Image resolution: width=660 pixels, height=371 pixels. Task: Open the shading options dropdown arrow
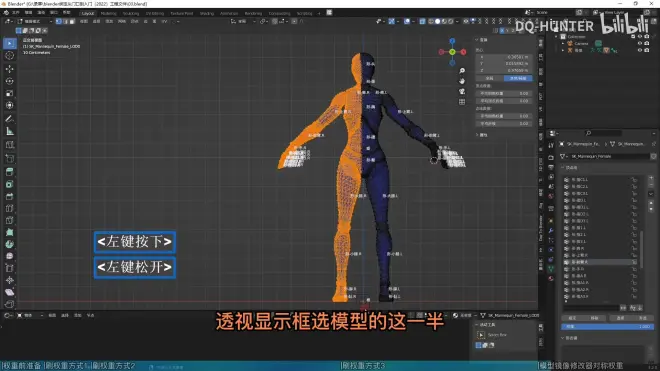point(457,21)
